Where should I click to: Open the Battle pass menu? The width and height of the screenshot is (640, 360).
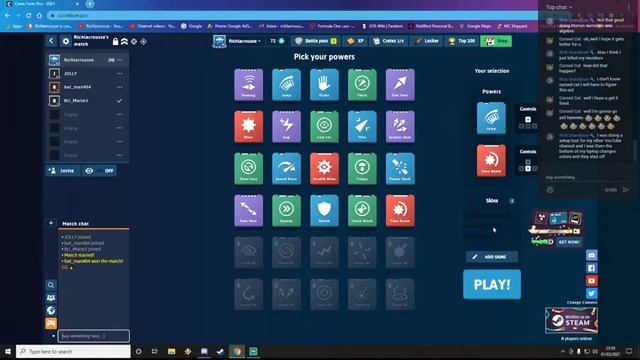tap(316, 41)
